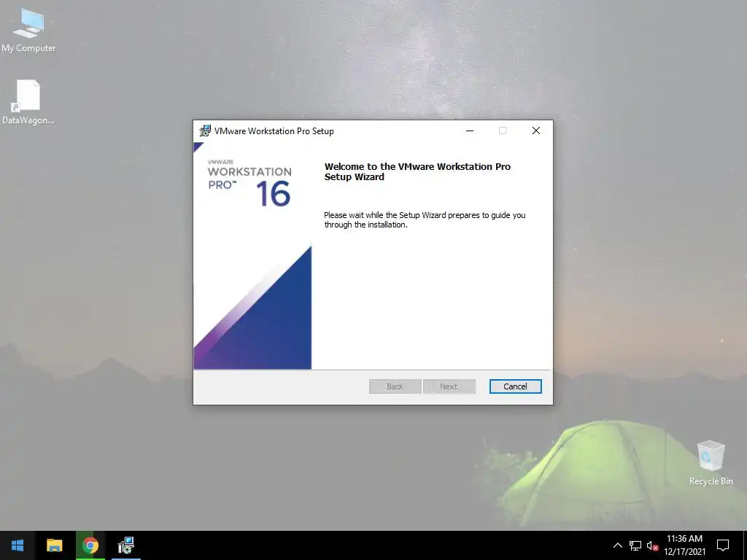Click the Show desktop strip at the taskbar edge
Image resolution: width=747 pixels, height=560 pixels.
(x=745, y=545)
